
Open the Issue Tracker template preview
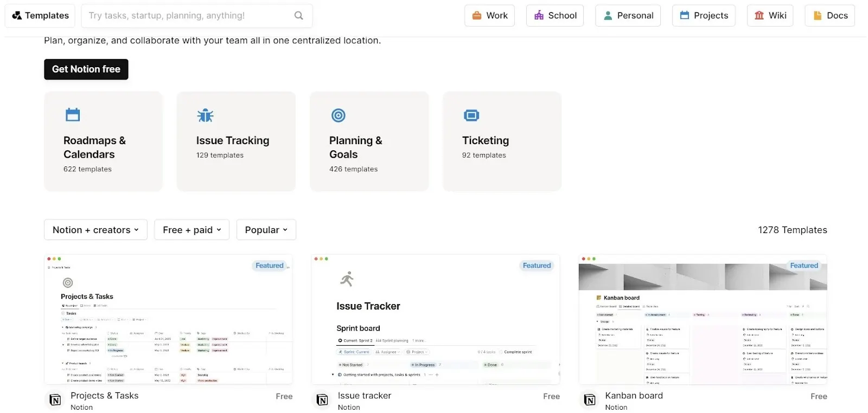pyautogui.click(x=436, y=320)
